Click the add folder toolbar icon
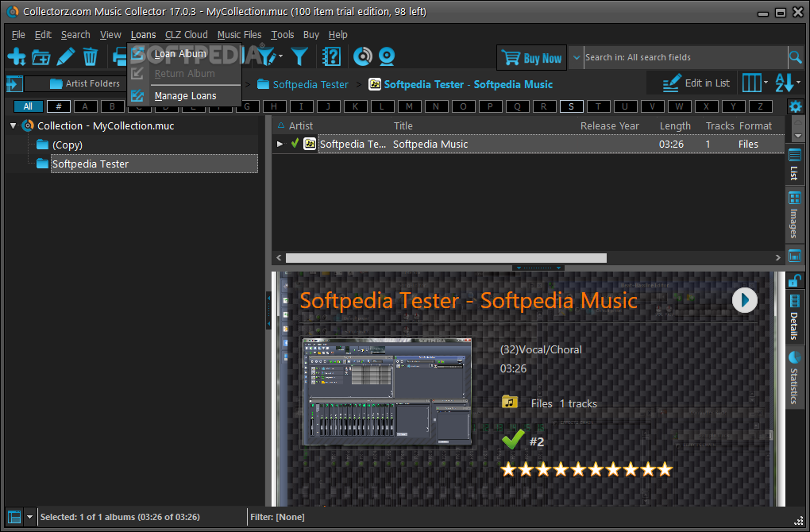Viewport: 810px width, 532px height. (40, 57)
